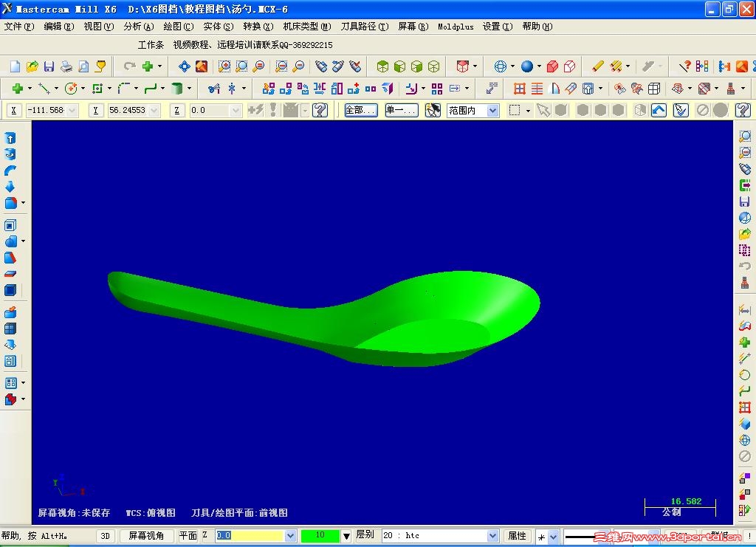Click the trim/break scissors icon
Image resolution: width=756 pixels, height=547 pixels.
[214, 88]
